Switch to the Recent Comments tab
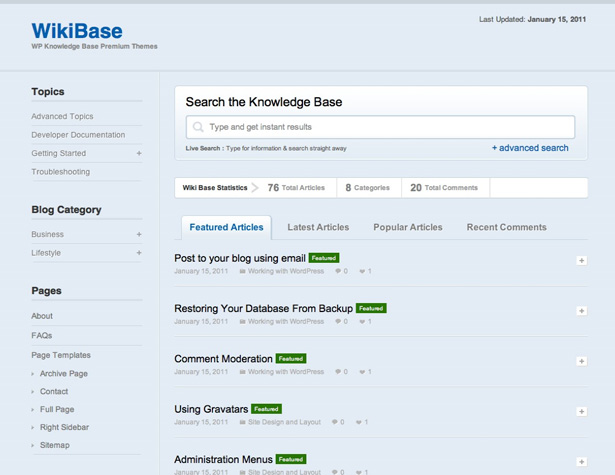The image size is (615, 475). point(506,227)
